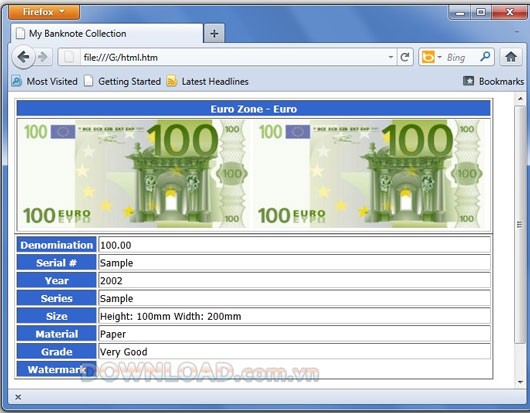The height and width of the screenshot is (413, 530).
Task: Click the scrollbar down arrow
Action: coord(520,382)
